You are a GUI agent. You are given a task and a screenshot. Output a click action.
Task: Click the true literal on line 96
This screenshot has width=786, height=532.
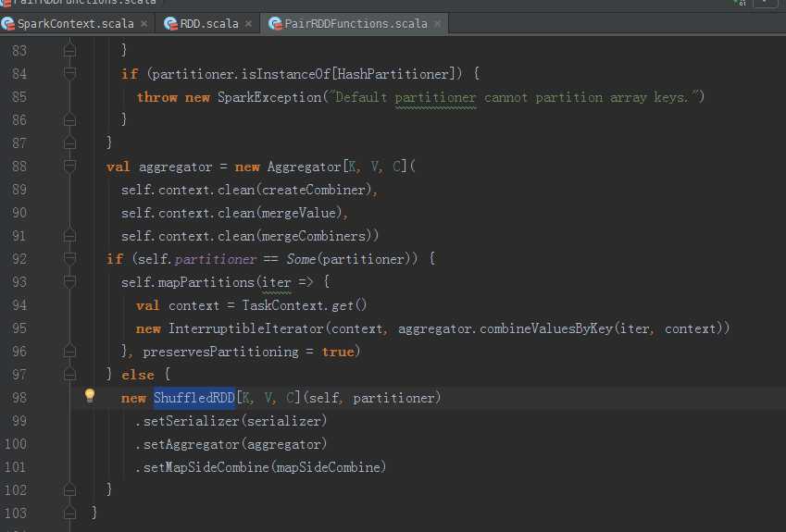pyautogui.click(x=338, y=352)
